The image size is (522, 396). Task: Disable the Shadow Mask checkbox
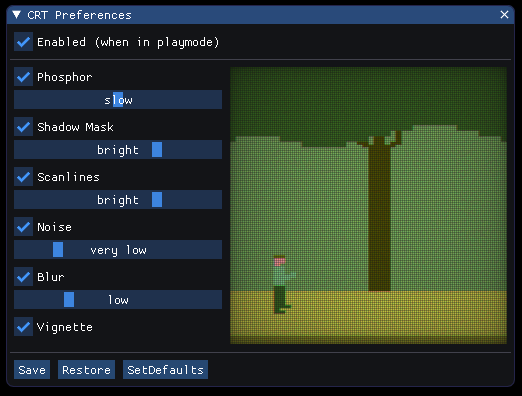coord(23,127)
